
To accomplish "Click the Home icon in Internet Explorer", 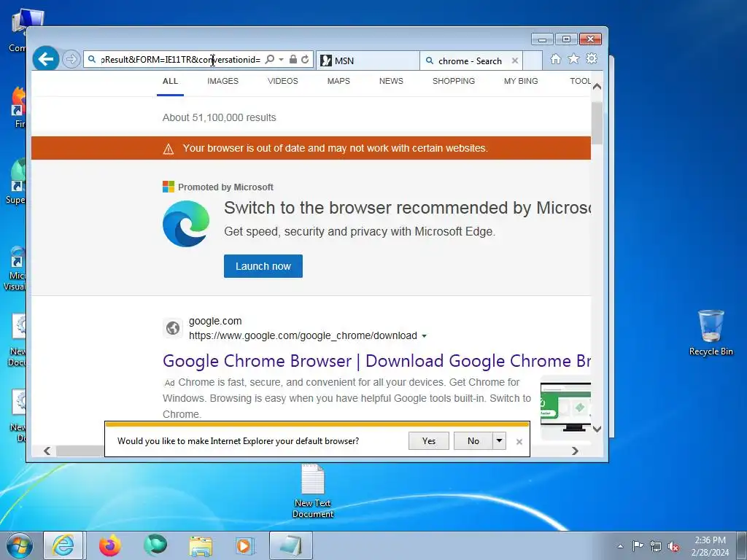I will [x=555, y=58].
